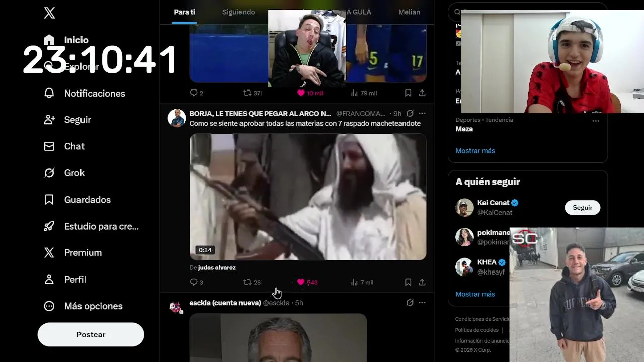Image resolution: width=644 pixels, height=362 pixels.
Task: Click Grok icon on FRANCOMA post
Action: [410, 114]
